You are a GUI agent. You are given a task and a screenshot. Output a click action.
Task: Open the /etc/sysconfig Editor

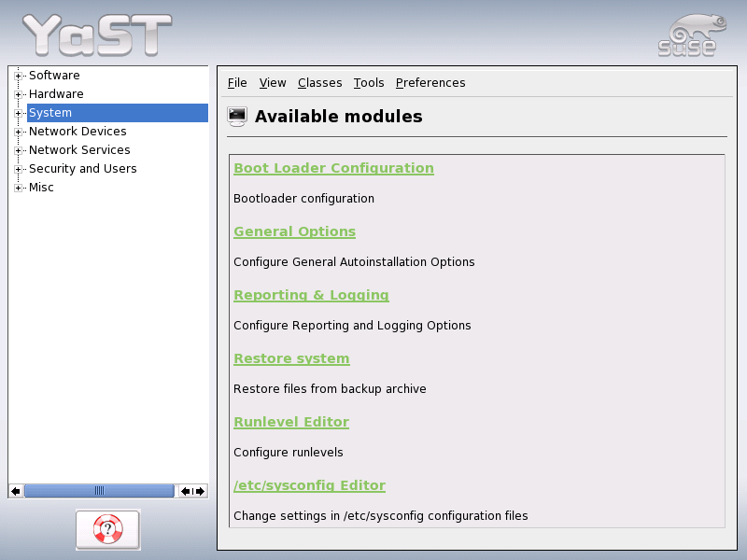[x=309, y=485]
